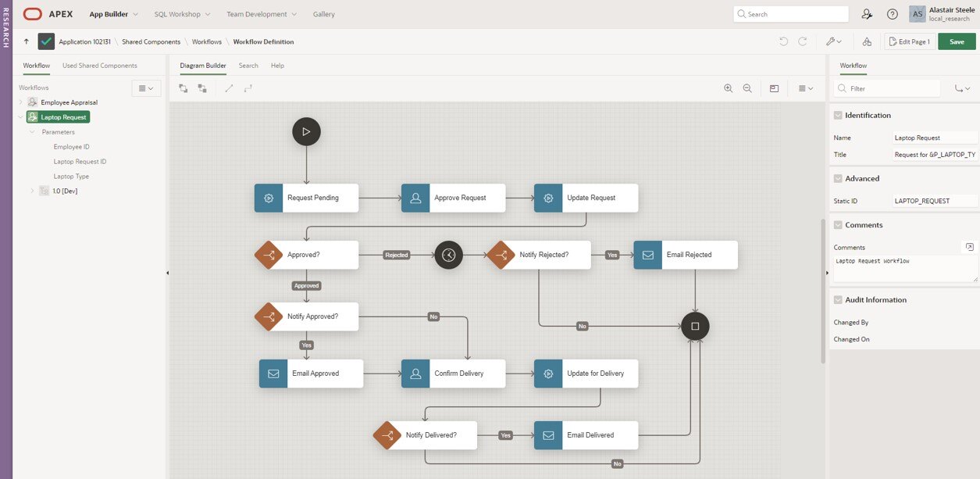Open the Help question mark icon
This screenshot has height=479, width=980.
coord(893,14)
